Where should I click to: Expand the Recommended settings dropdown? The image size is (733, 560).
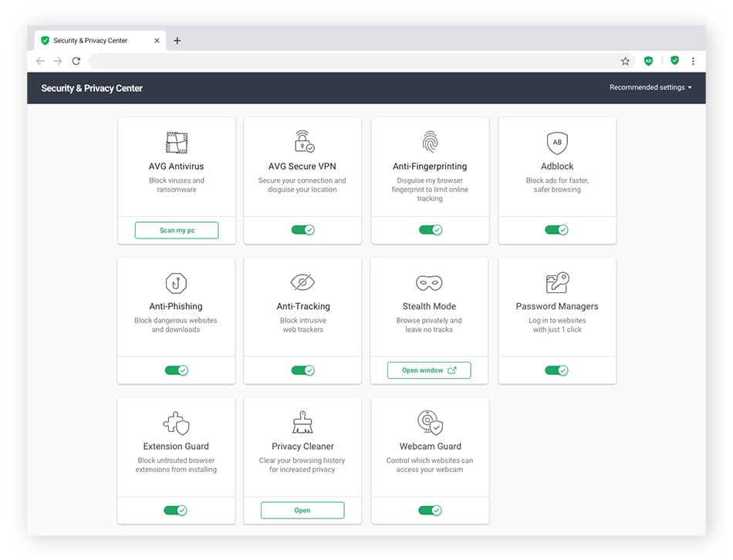(x=650, y=87)
